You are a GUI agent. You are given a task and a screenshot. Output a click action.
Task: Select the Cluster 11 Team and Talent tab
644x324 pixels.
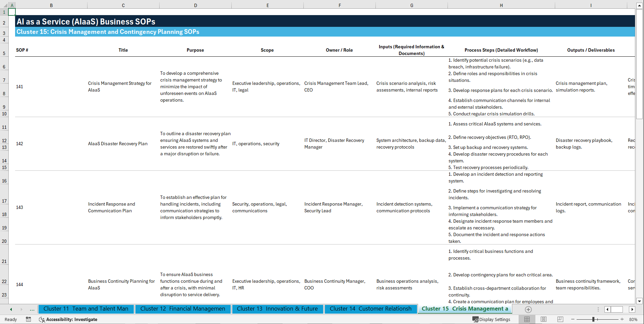coord(86,309)
